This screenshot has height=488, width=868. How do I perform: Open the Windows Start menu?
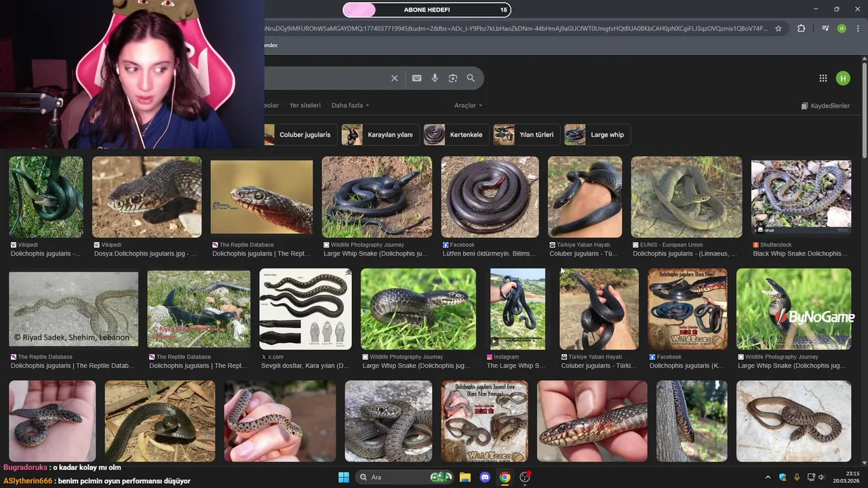tap(344, 477)
